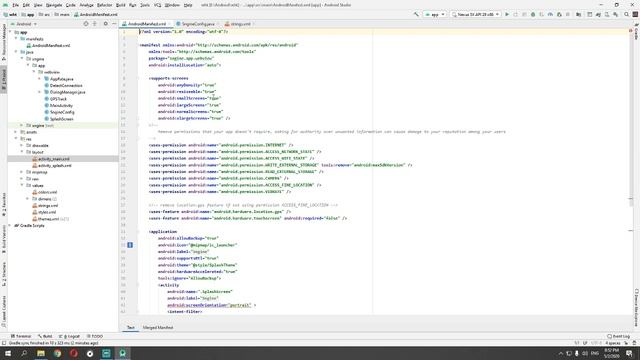Viewport: 640px width, 360px height.
Task: Open the user avatar icon at toolbar end
Action: [635, 14]
